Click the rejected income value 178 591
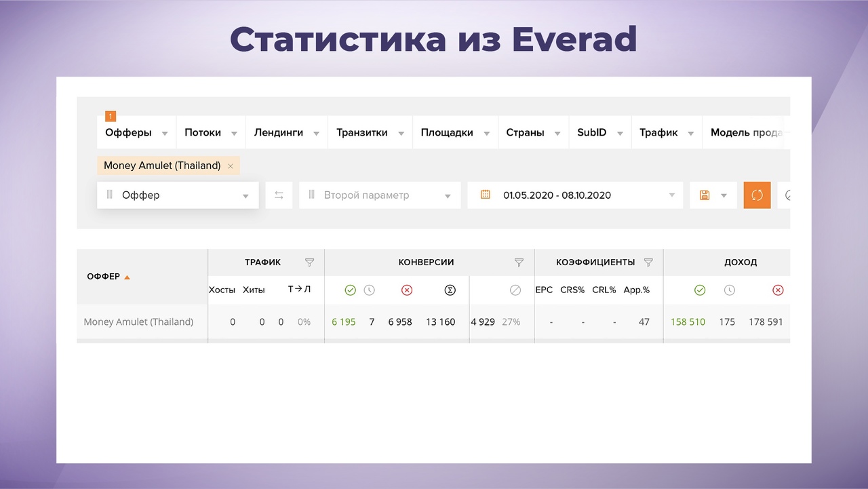868x489 pixels. point(766,322)
